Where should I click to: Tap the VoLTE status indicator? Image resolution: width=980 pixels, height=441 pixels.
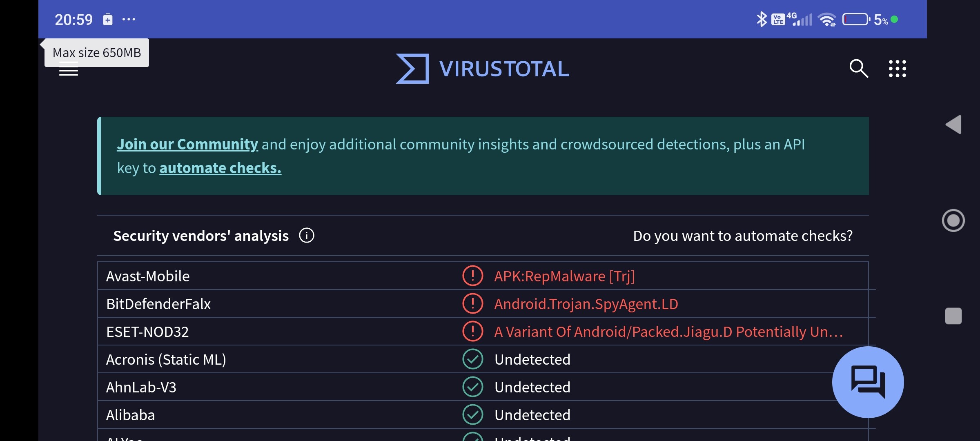778,19
